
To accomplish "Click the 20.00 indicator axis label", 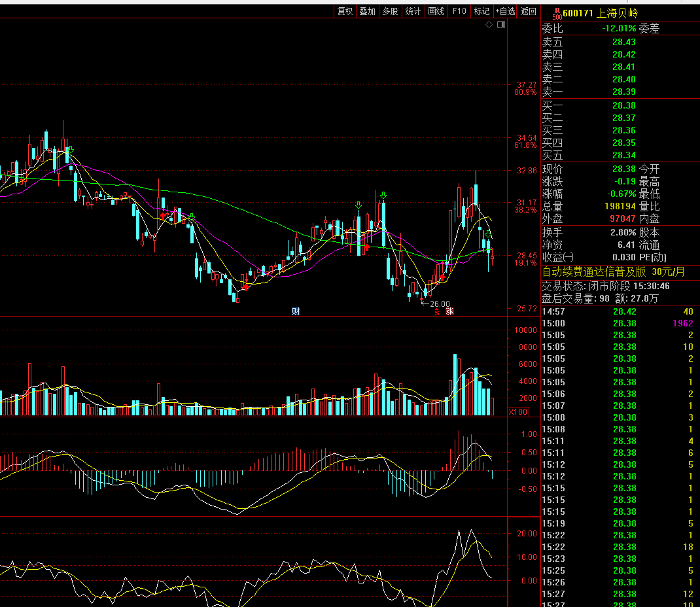I will [x=527, y=534].
